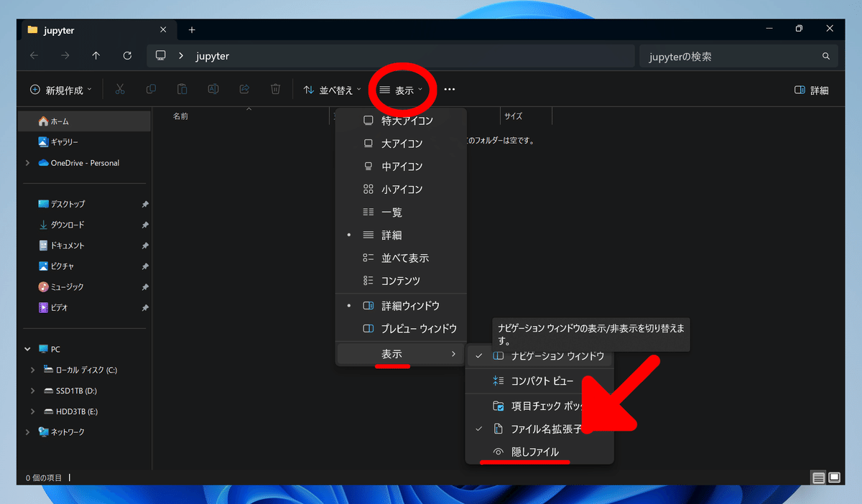Viewport: 862px width, 504px height.
Task: Open ギャラリー in navigation pane
Action: (x=85, y=142)
